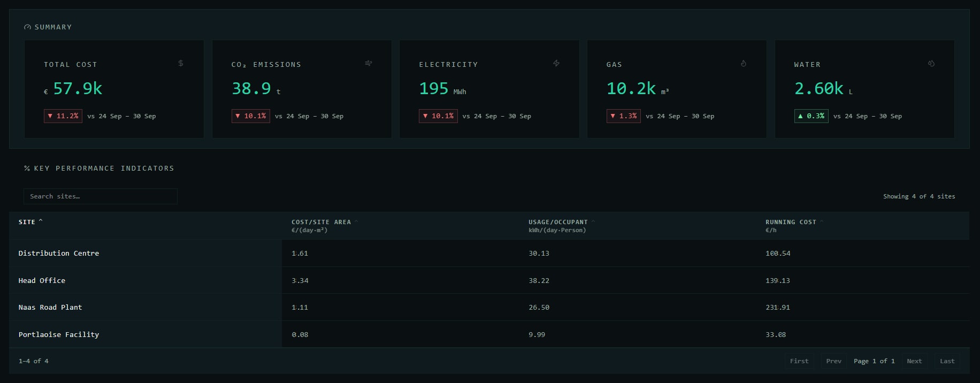
Task: Click the lightning bolt icon on Electricity card
Action: (x=556, y=63)
